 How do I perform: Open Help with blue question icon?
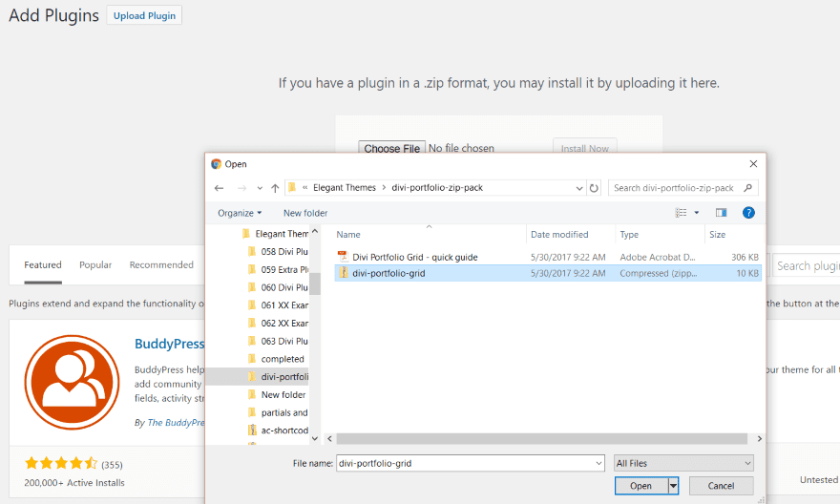click(x=748, y=213)
